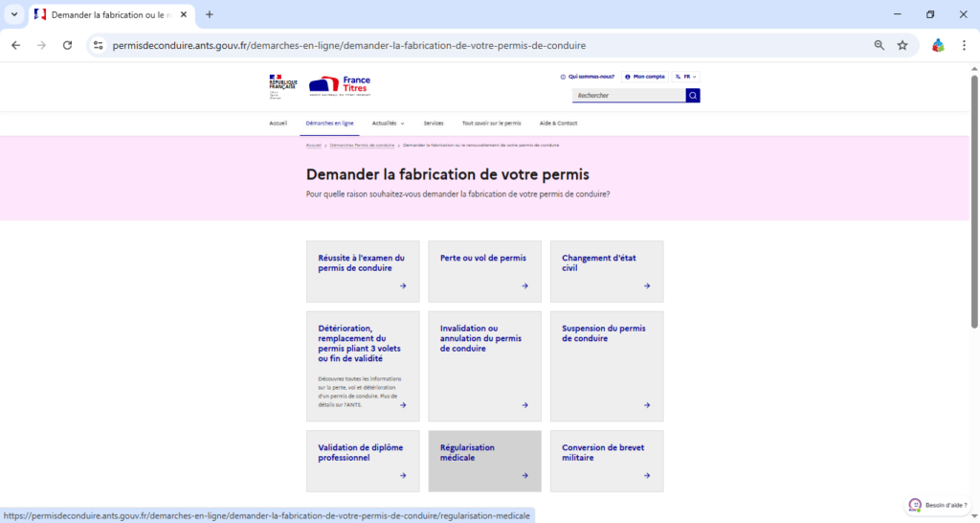Click the Chrome reload page icon
980x523 pixels.
[x=67, y=45]
